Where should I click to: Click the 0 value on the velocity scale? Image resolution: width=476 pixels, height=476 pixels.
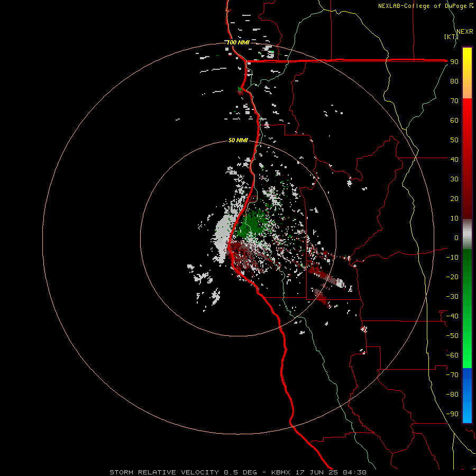456,237
